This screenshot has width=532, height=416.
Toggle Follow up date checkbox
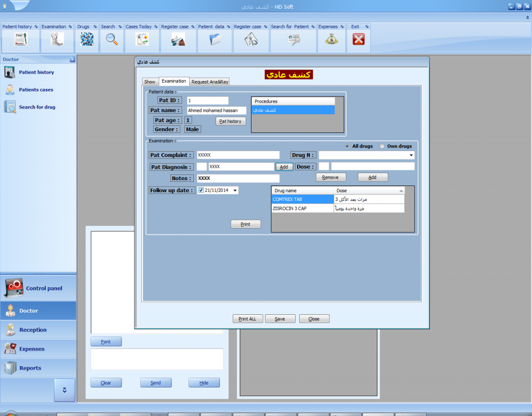[201, 190]
